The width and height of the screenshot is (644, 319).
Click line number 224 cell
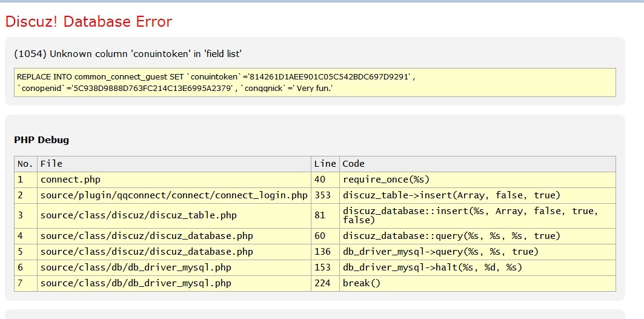click(323, 283)
